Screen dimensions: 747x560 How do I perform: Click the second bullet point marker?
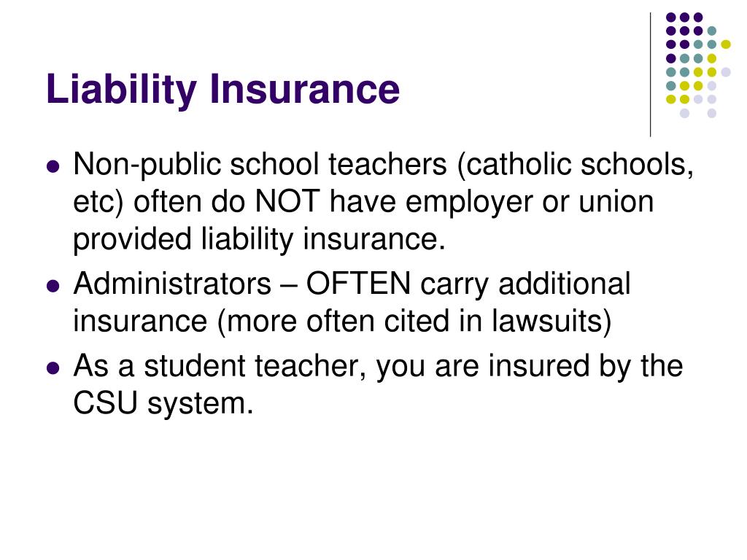pos(53,286)
